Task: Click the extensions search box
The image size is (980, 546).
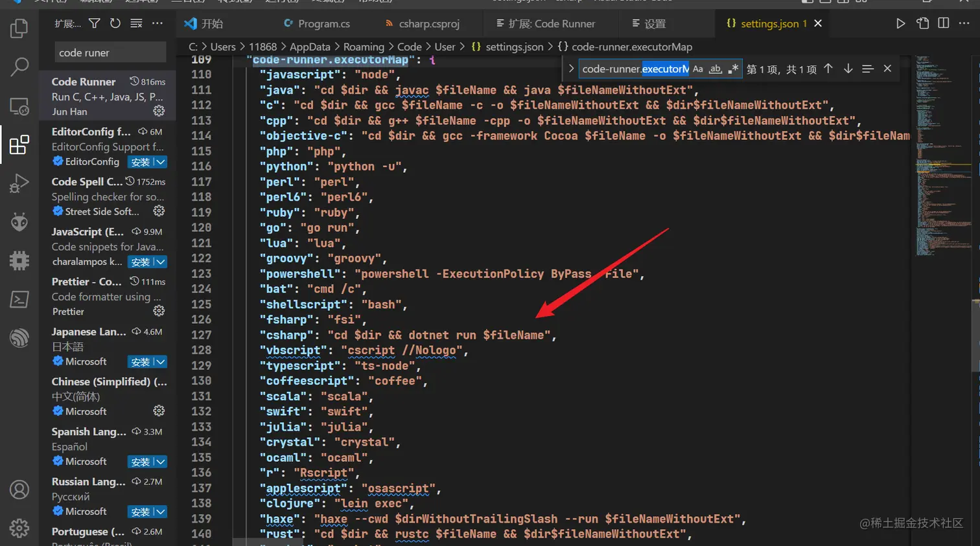Action: pos(110,52)
